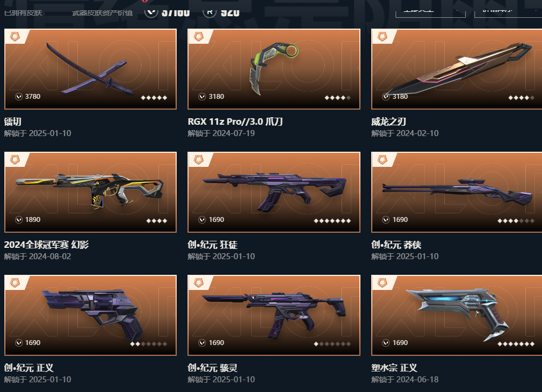Viewport: 542px width, 392px height.
Task: Expand the right sorting dropdown in header
Action: 508,11
